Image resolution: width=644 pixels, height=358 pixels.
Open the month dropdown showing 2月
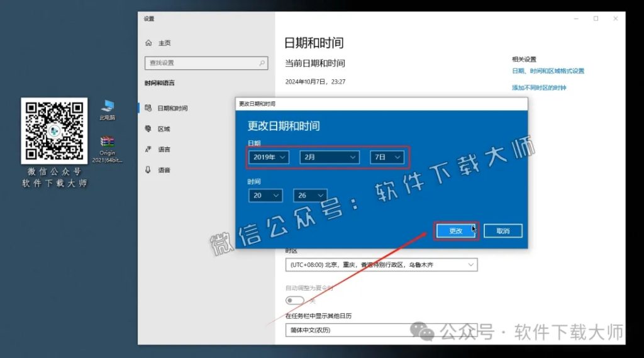click(330, 157)
